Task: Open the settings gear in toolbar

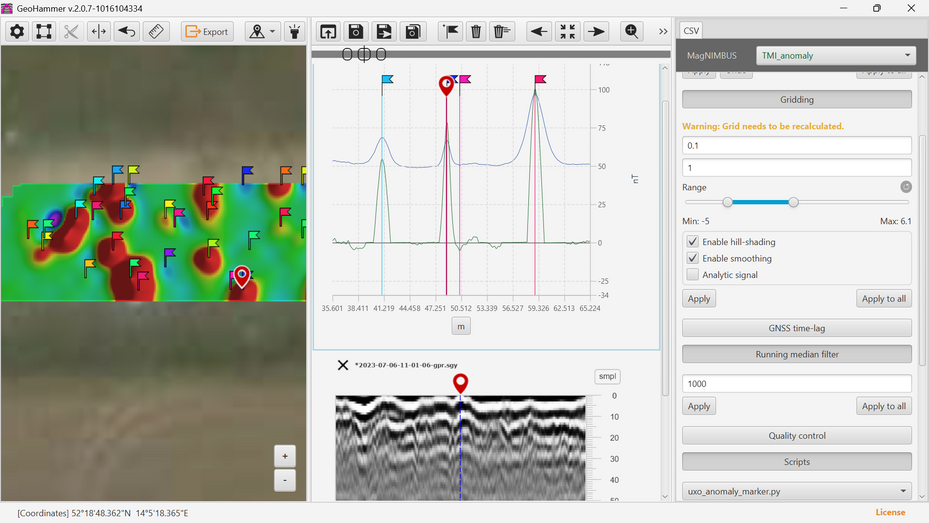Action: coord(17,31)
